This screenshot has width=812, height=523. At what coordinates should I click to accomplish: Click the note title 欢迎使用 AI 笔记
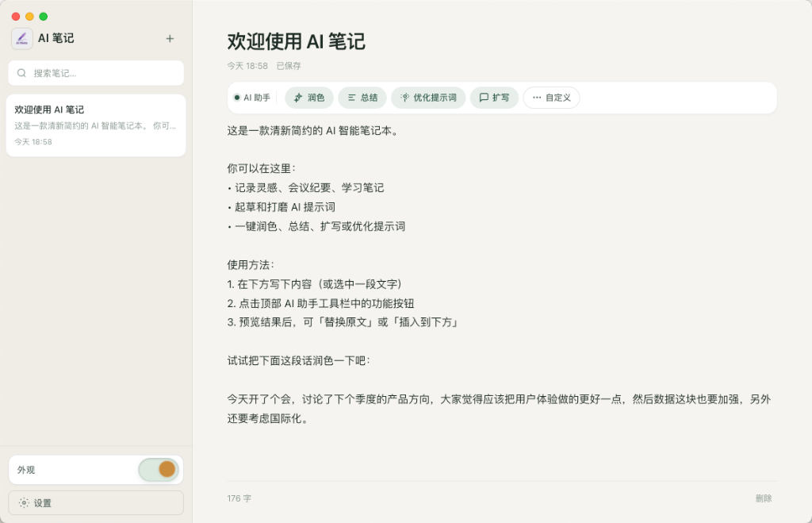pos(297,41)
